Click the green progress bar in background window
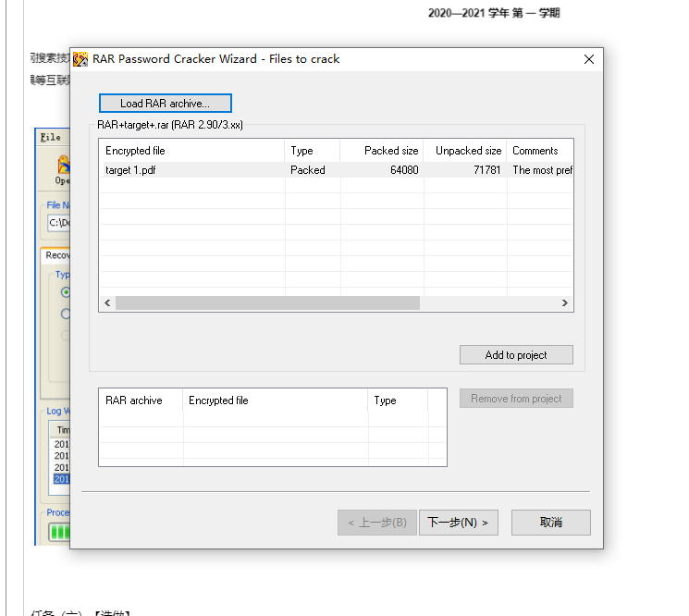Viewport: 689px width, 616px height. tap(60, 533)
